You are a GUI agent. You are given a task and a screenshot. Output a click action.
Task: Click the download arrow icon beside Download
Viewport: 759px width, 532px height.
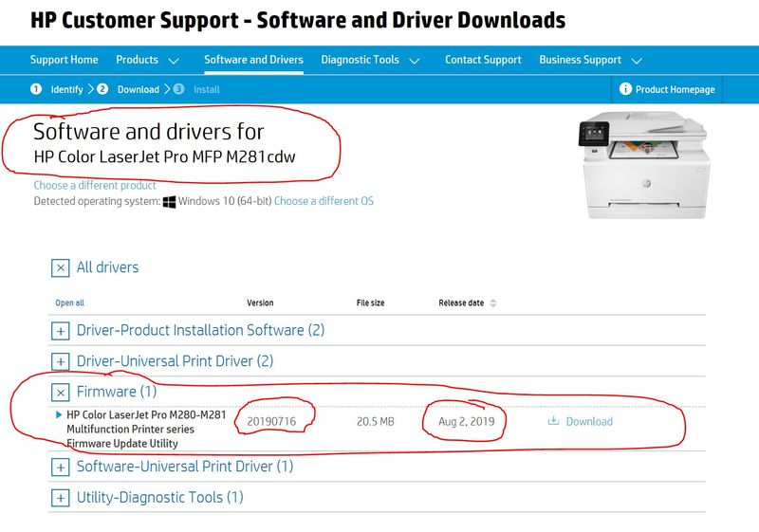click(x=554, y=421)
